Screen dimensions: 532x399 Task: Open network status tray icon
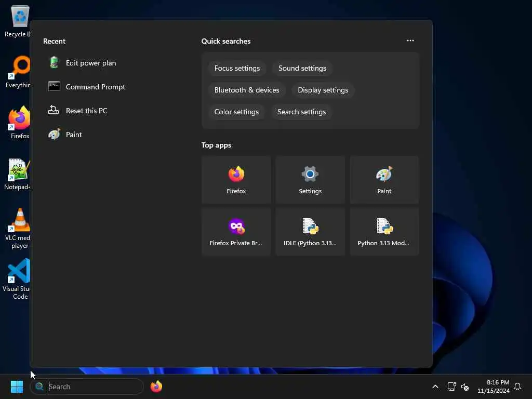coord(451,387)
